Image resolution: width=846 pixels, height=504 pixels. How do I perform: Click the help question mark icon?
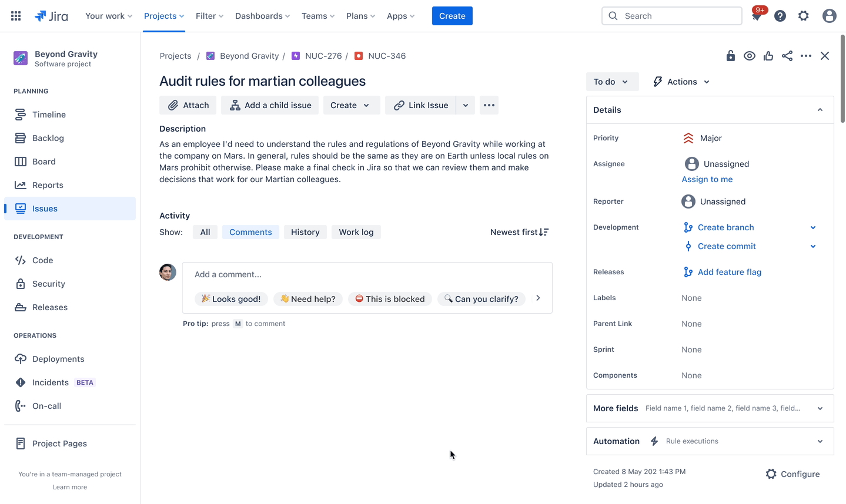[x=780, y=16]
